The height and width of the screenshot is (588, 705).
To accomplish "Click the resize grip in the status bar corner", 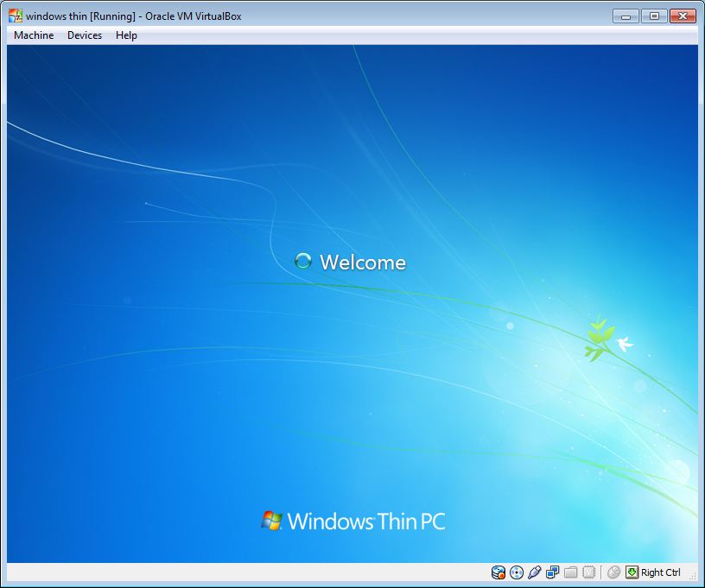I will pyautogui.click(x=693, y=575).
